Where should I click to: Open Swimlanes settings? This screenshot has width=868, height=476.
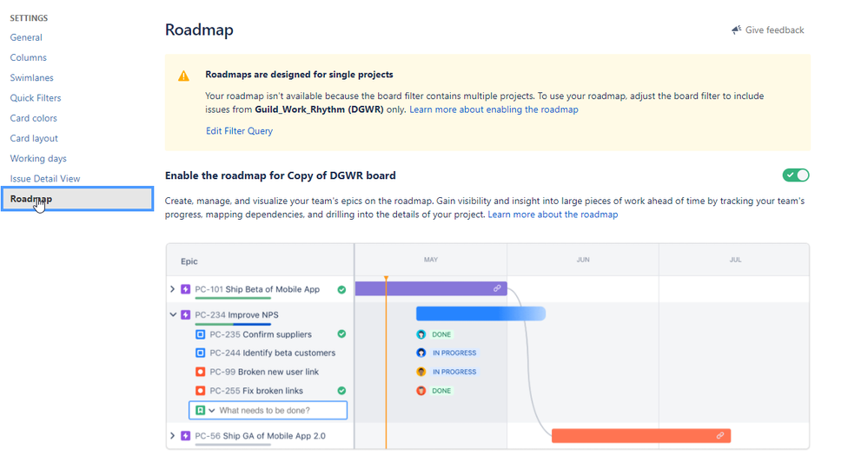(x=31, y=78)
